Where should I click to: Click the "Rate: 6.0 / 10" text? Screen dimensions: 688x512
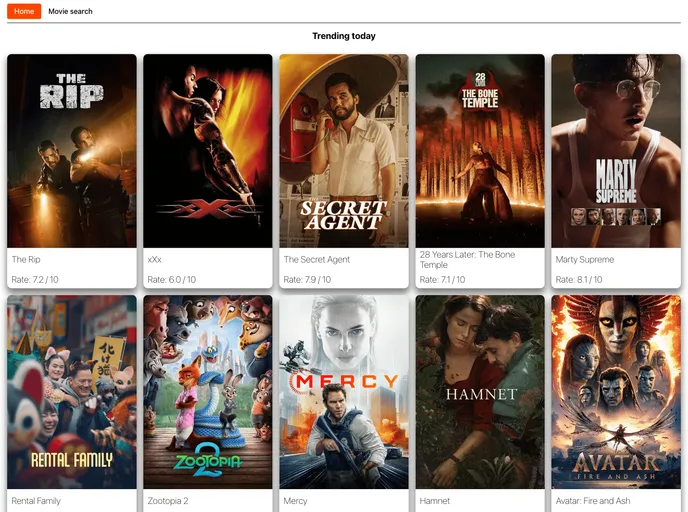(x=172, y=279)
